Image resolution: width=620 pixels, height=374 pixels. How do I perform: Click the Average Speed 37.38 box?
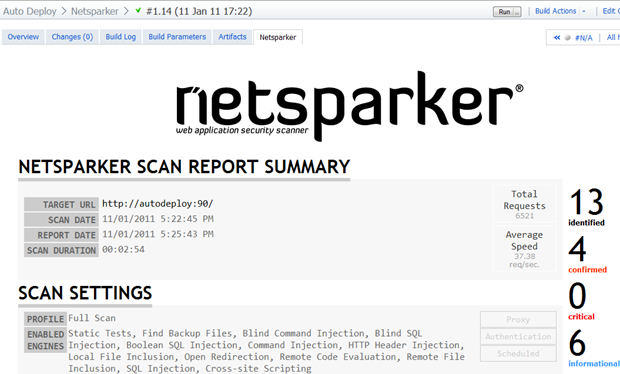click(524, 248)
